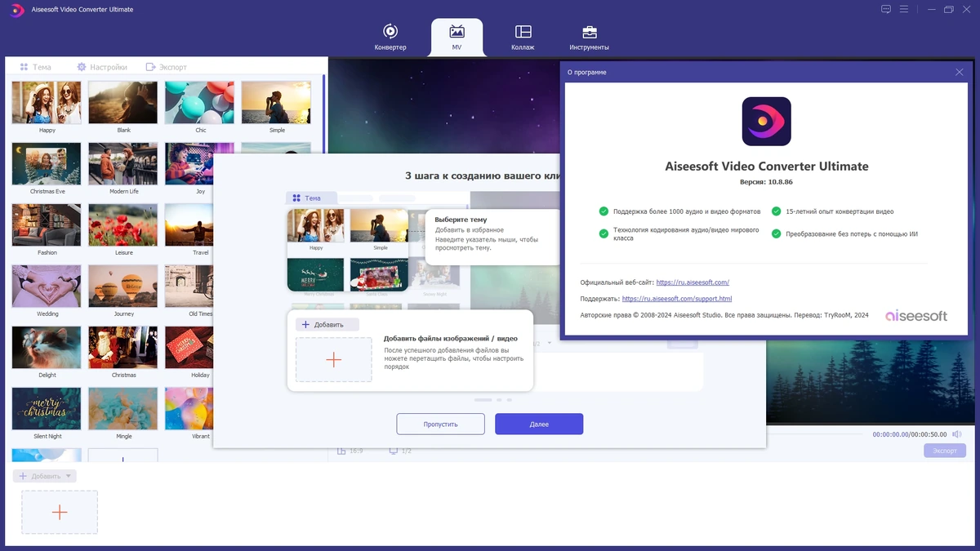The image size is (980, 551).
Task: Click the Пропустить button
Action: pyautogui.click(x=441, y=424)
